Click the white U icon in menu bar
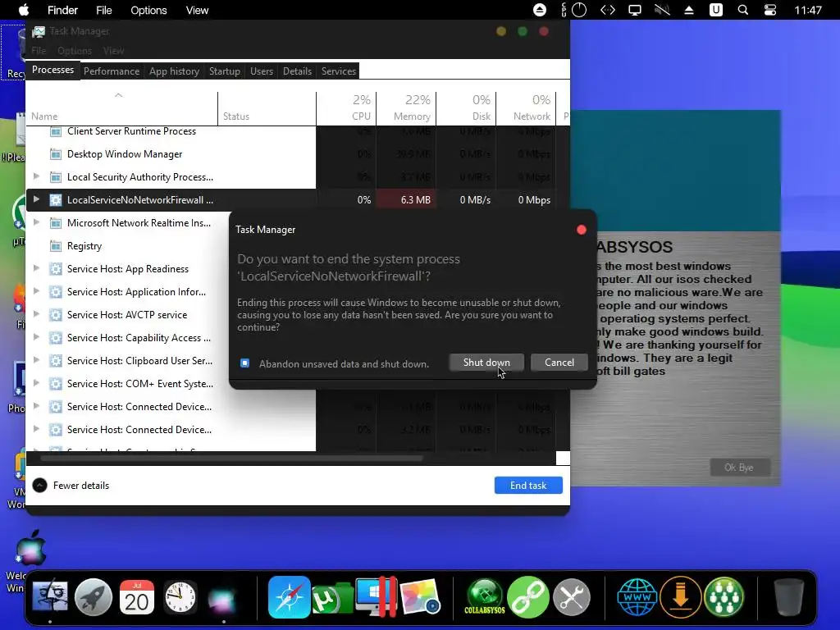Image resolution: width=840 pixels, height=630 pixels. pos(715,10)
